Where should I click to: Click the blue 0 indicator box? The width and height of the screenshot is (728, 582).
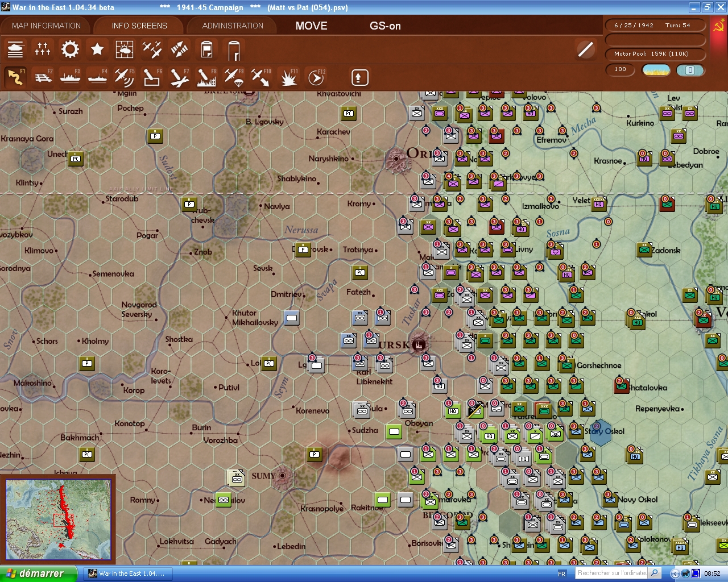tap(690, 70)
